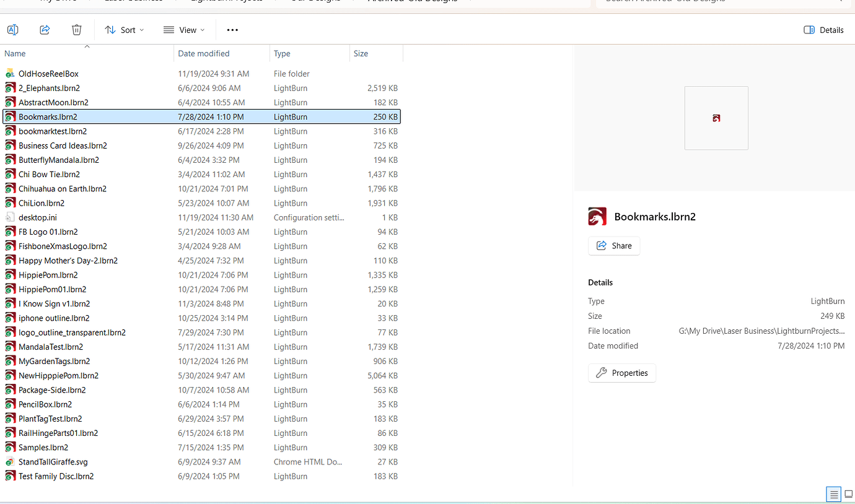
Task: Open the View dropdown
Action: [x=184, y=30]
